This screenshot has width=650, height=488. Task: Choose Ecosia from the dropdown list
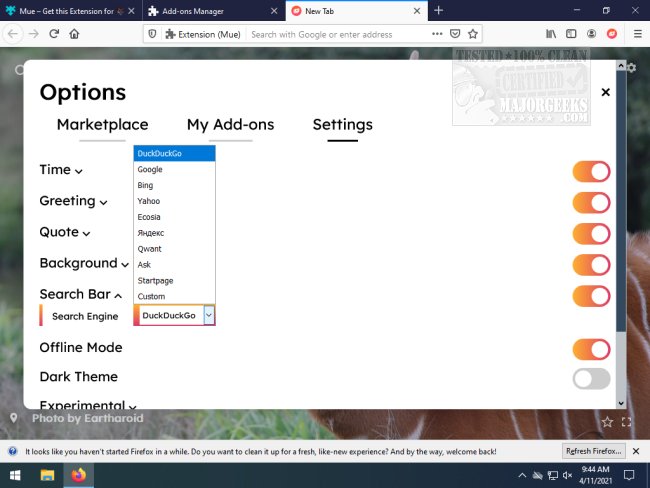click(174, 217)
